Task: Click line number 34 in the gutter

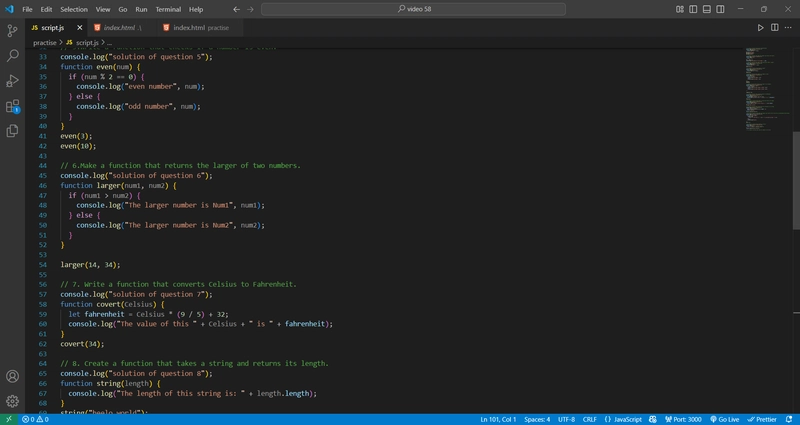Action: pos(43,67)
